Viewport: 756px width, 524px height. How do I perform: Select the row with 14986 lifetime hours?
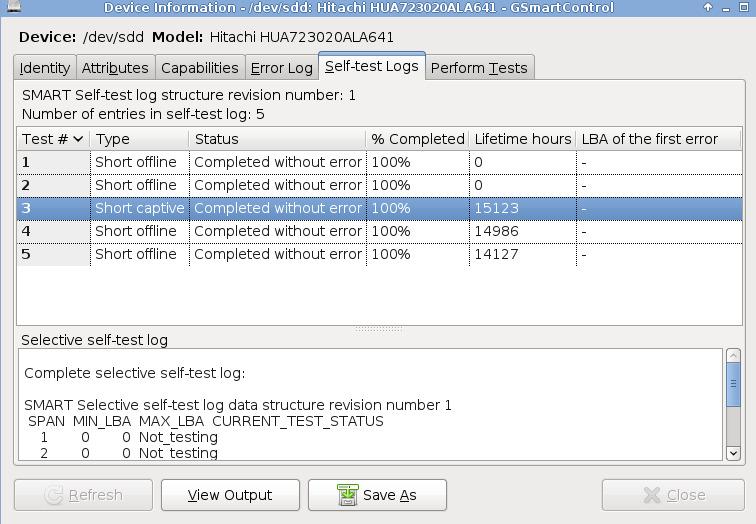(x=379, y=232)
